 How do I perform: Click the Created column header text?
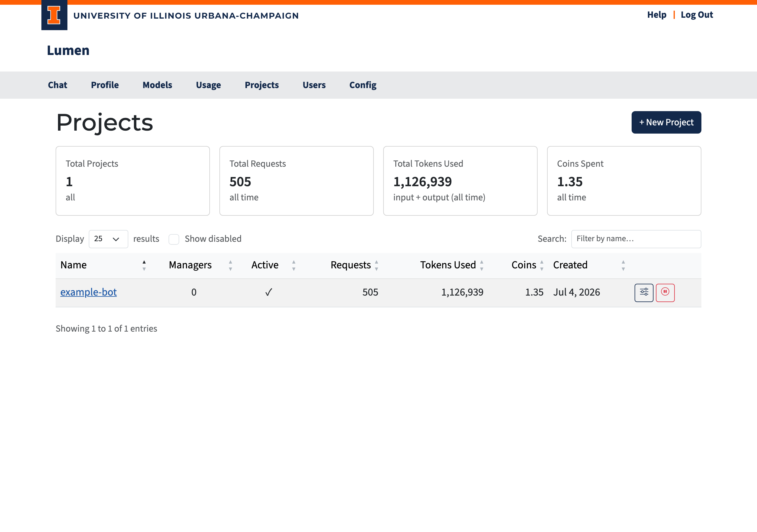[570, 265]
